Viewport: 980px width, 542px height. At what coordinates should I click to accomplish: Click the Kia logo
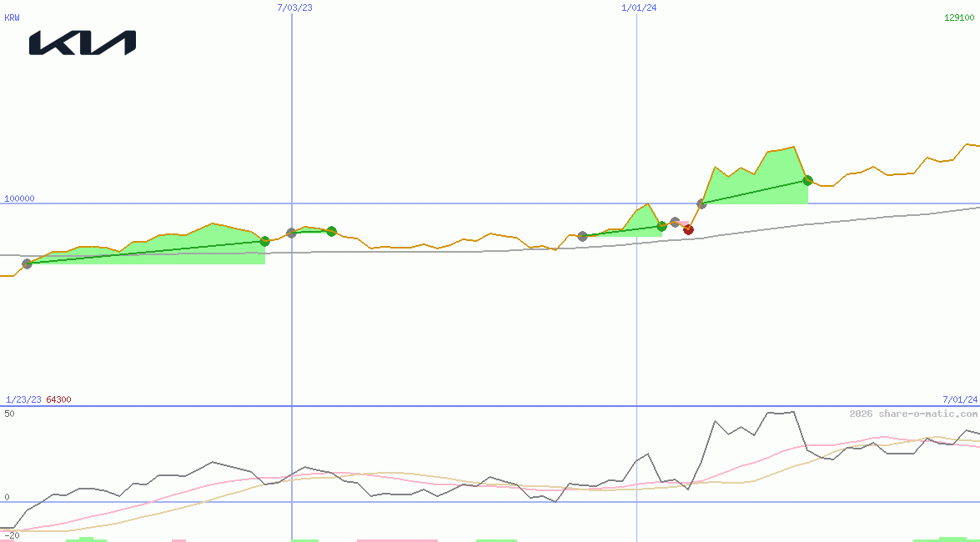click(83, 42)
